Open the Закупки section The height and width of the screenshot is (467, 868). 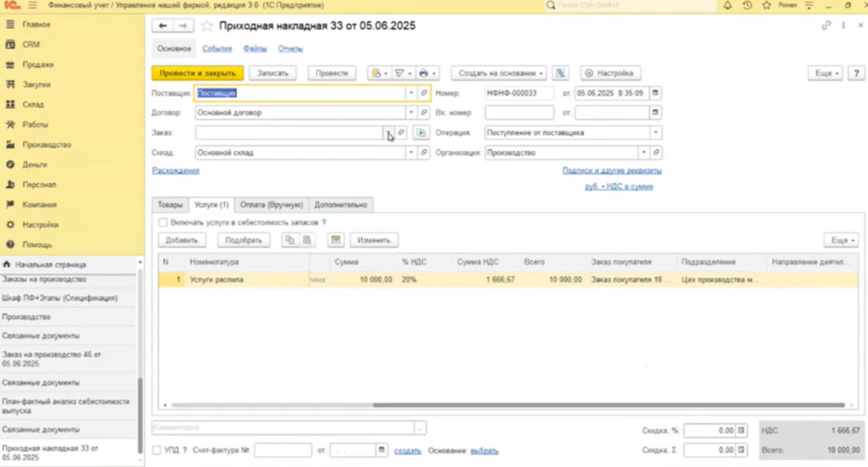tap(36, 84)
